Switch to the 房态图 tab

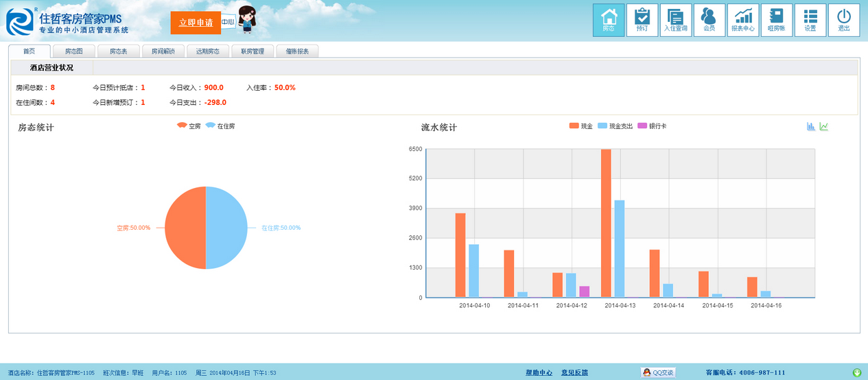coord(74,51)
